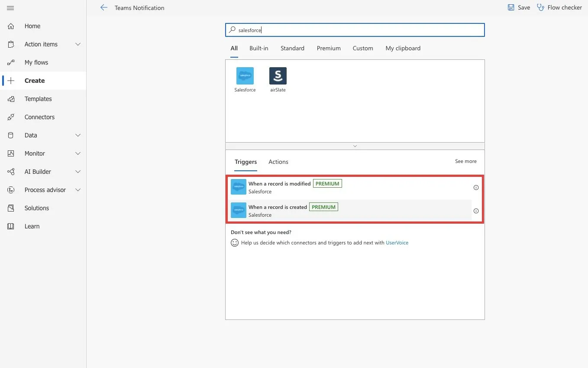Click PREMIUM badge on 'record is modified'
The width and height of the screenshot is (588, 368).
pos(327,184)
